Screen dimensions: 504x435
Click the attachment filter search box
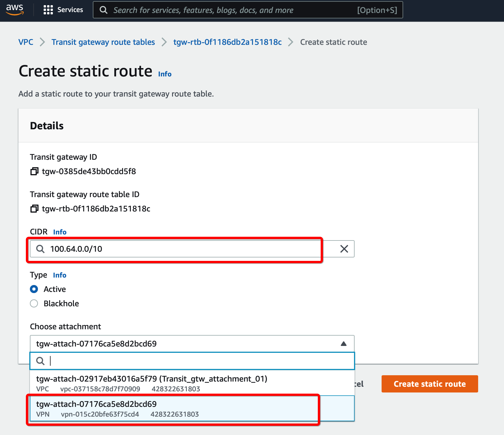tap(192, 361)
